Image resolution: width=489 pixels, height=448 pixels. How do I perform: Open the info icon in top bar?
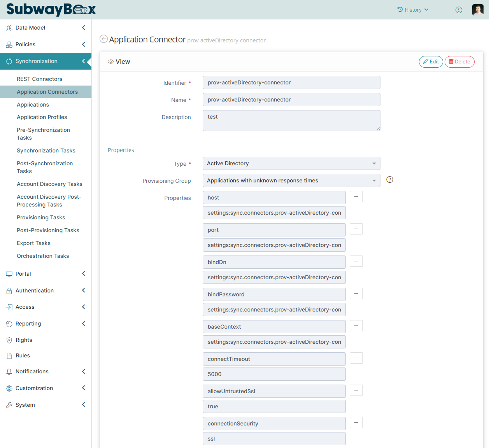[x=459, y=10]
